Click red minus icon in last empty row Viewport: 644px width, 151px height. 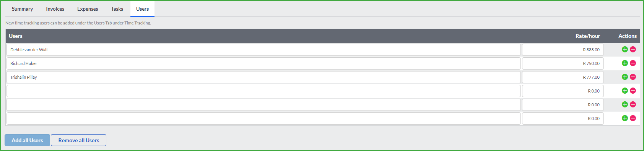[633, 118]
